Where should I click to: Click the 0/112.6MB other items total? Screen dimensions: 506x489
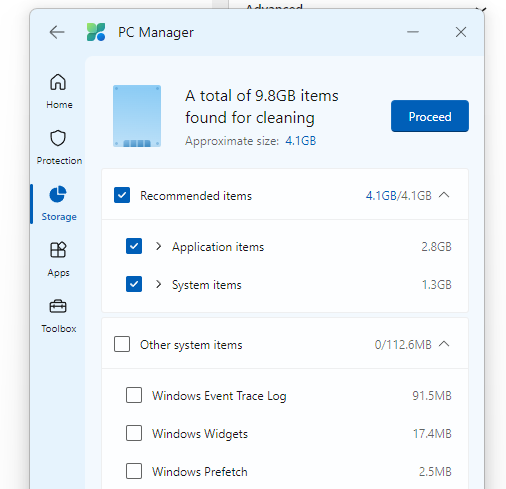(403, 345)
